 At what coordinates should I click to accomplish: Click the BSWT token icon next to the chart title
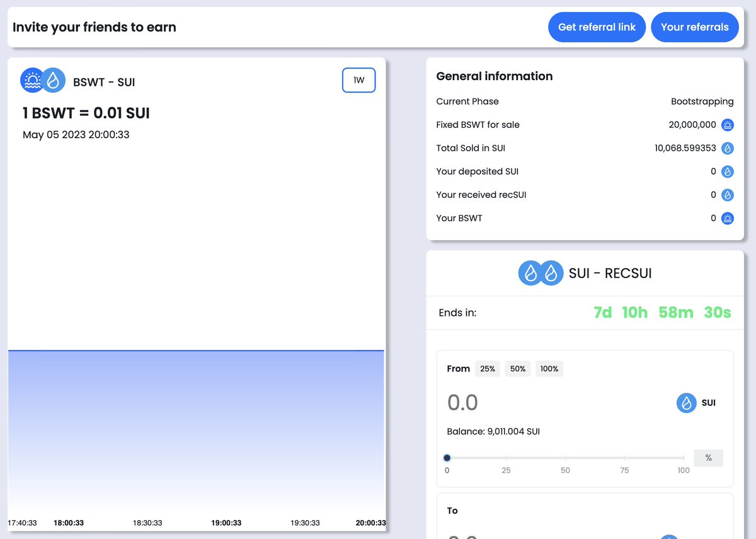click(x=31, y=80)
